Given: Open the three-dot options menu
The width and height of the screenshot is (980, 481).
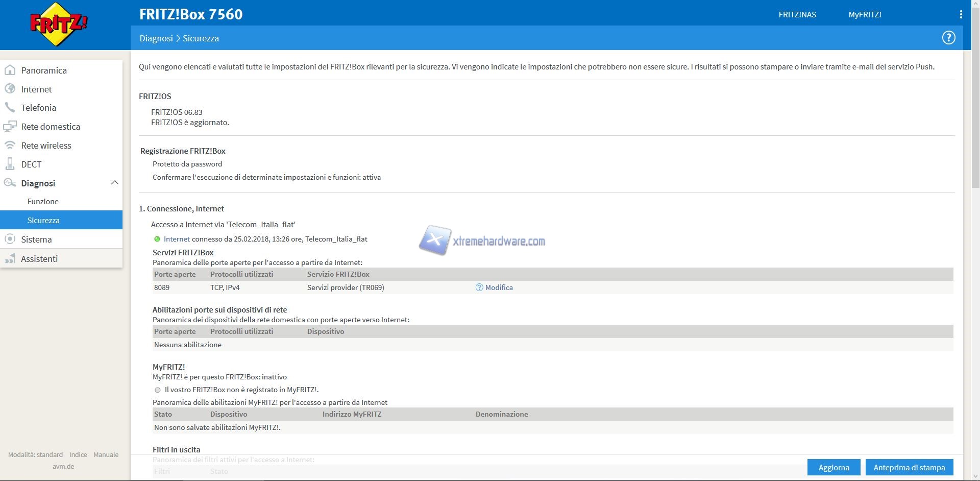Looking at the screenshot, I should [961, 14].
